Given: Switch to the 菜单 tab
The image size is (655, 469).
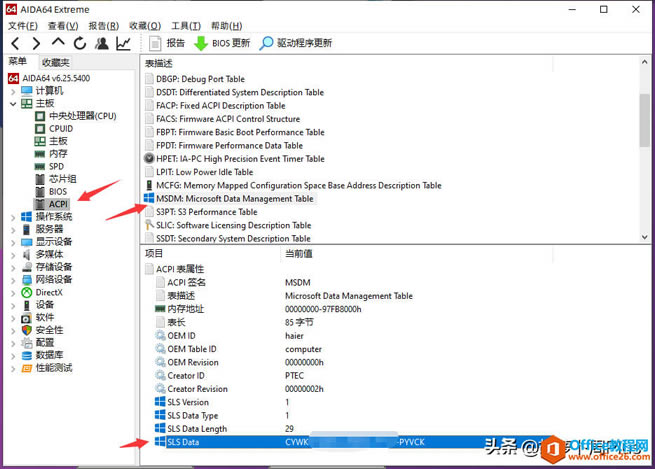Looking at the screenshot, I should [x=18, y=62].
